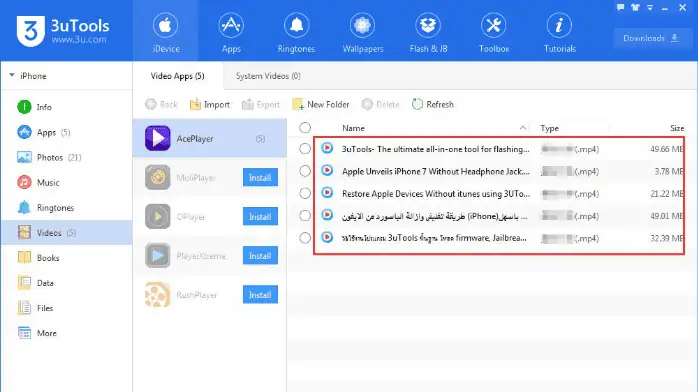The width and height of the screenshot is (698, 392).
Task: Select the Thai 3uTools firmware video row radio
Action: click(x=305, y=238)
